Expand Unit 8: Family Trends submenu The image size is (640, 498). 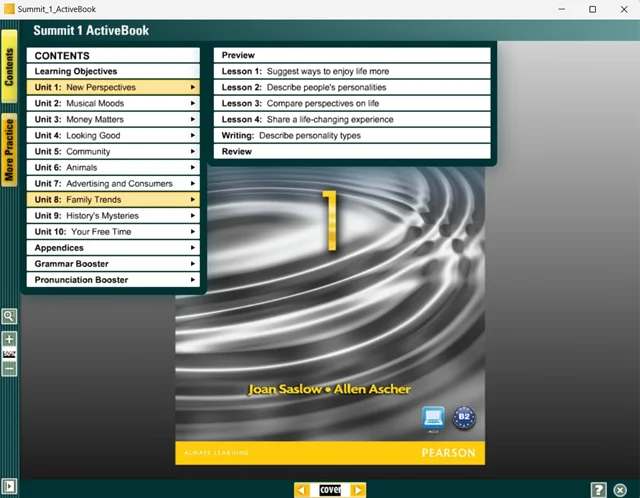pos(113,200)
